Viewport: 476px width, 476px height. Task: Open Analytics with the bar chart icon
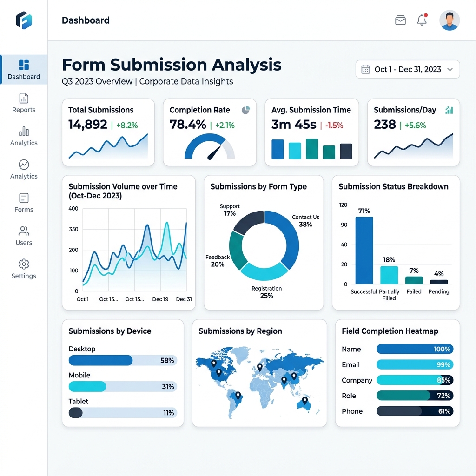[x=24, y=136]
